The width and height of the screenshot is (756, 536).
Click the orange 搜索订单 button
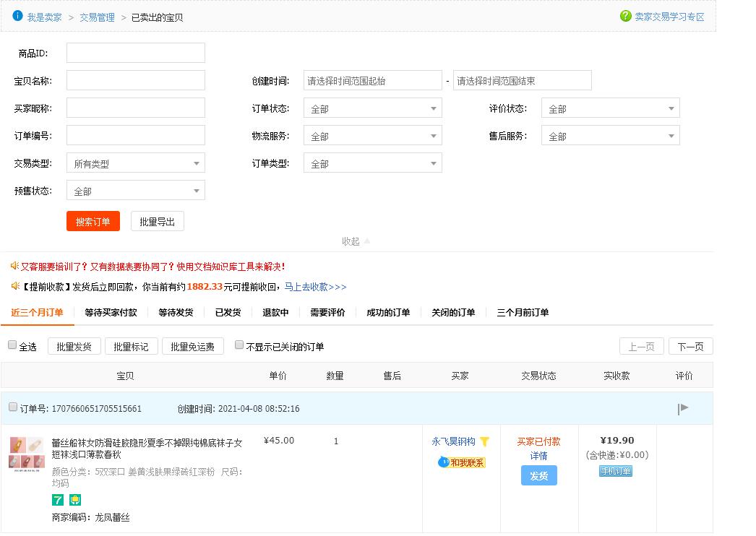coord(93,222)
